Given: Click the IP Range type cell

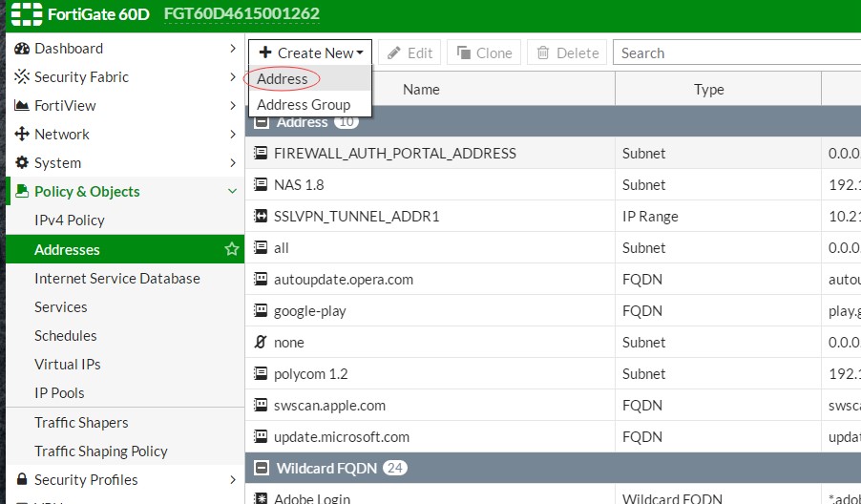Looking at the screenshot, I should (x=650, y=217).
